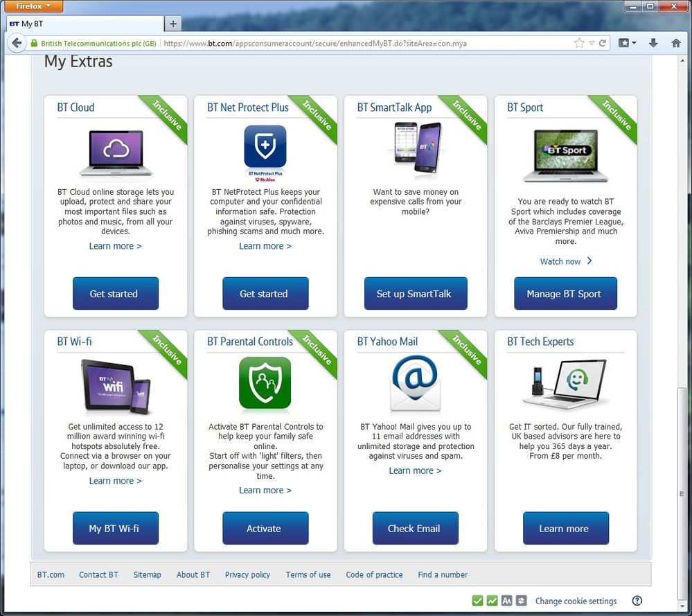The width and height of the screenshot is (692, 616).
Task: Bookmark this page with the star icon
Action: [579, 43]
